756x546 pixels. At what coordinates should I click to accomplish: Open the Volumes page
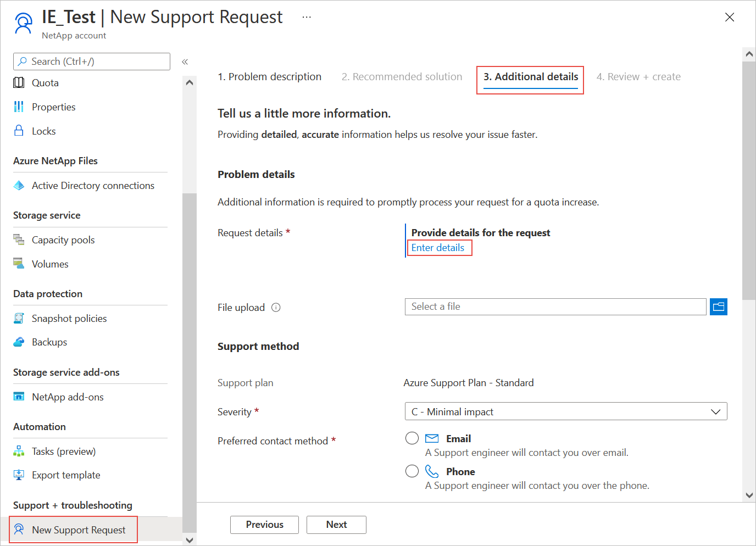(50, 264)
